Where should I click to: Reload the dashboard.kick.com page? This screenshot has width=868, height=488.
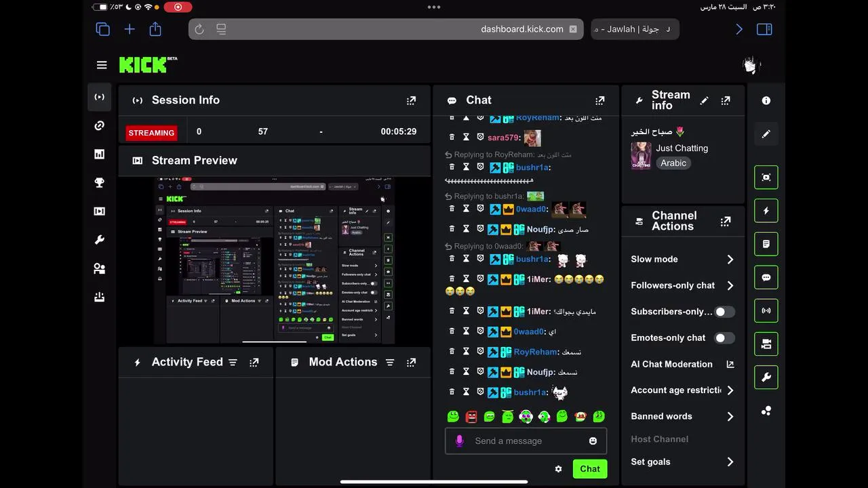tap(199, 29)
